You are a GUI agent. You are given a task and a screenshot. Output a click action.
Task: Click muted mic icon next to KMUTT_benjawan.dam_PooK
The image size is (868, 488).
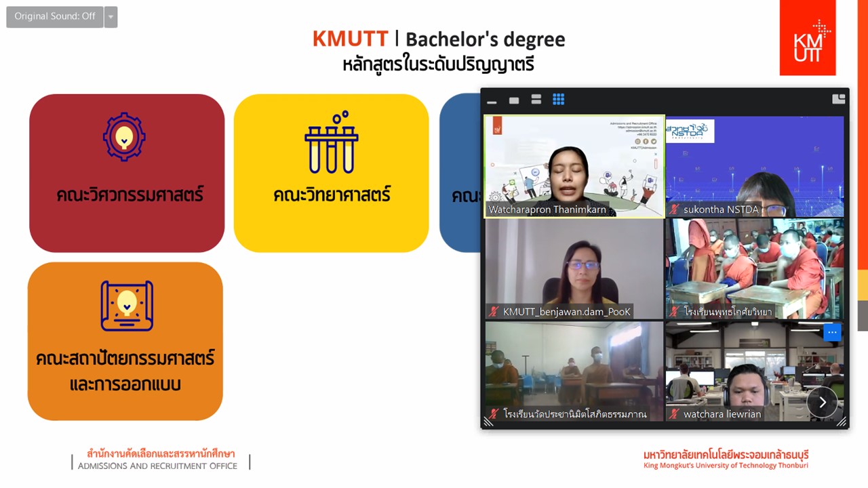[x=494, y=312]
